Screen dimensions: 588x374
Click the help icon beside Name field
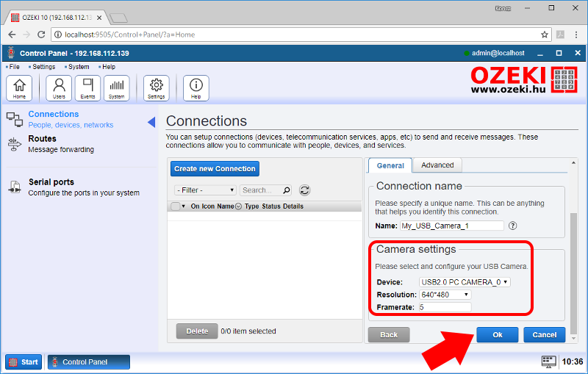pos(513,226)
